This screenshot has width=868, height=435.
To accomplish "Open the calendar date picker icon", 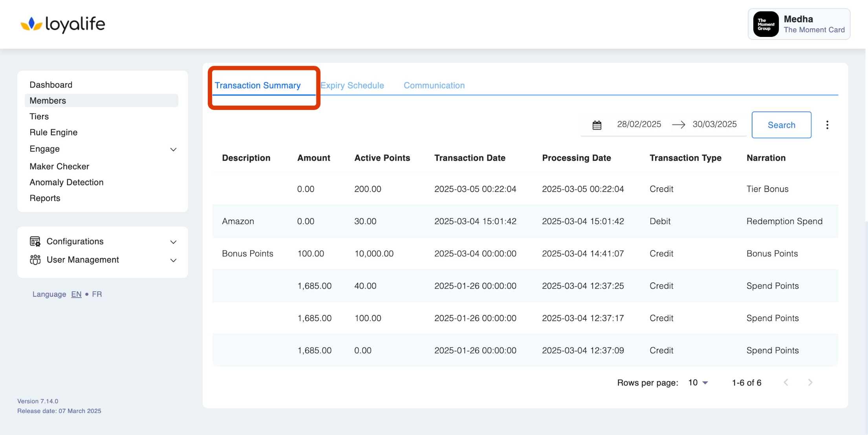I will pyautogui.click(x=597, y=125).
